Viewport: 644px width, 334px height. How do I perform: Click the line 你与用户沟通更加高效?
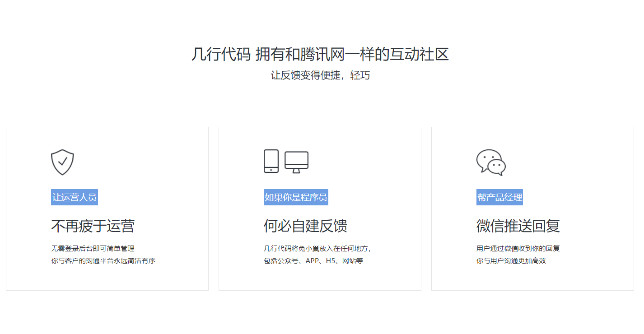(511, 260)
